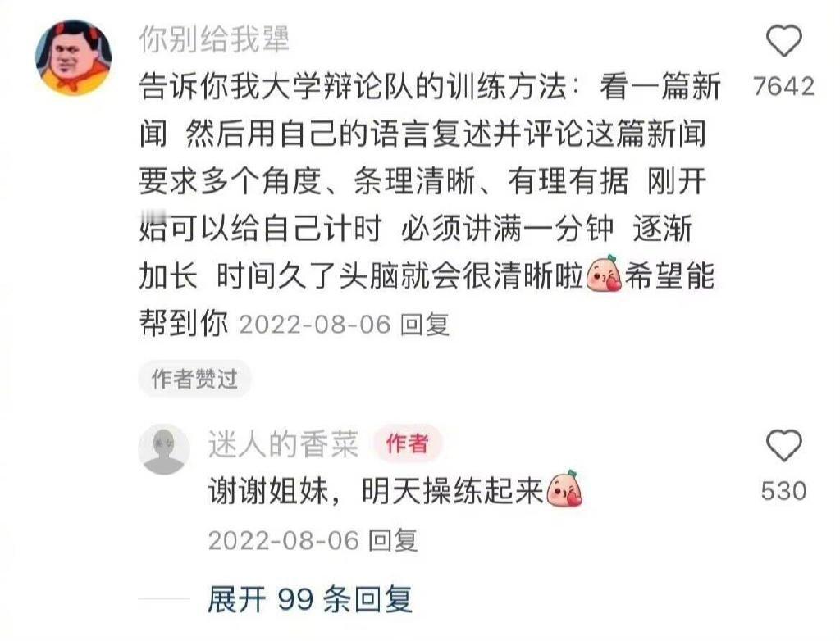The height and width of the screenshot is (641, 840).
Task: Tap the 作者赞过 badge
Action: pos(194,379)
